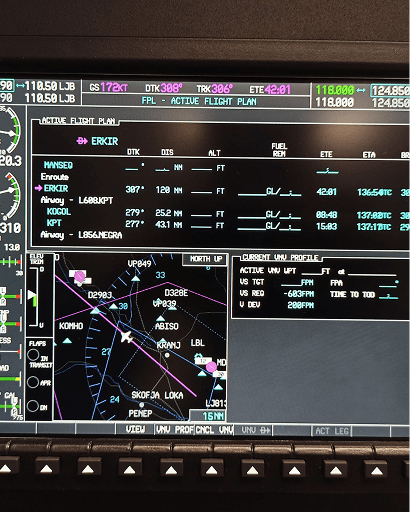The height and width of the screenshot is (512, 410).
Task: Push the physical arrow key beneath ACT LEG
Action: tap(335, 468)
